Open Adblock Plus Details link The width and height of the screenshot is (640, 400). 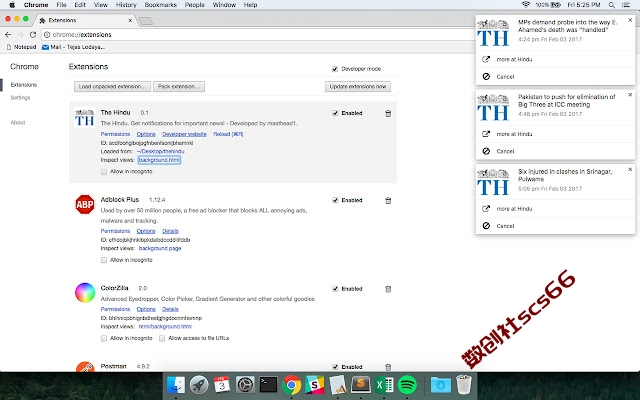click(170, 231)
